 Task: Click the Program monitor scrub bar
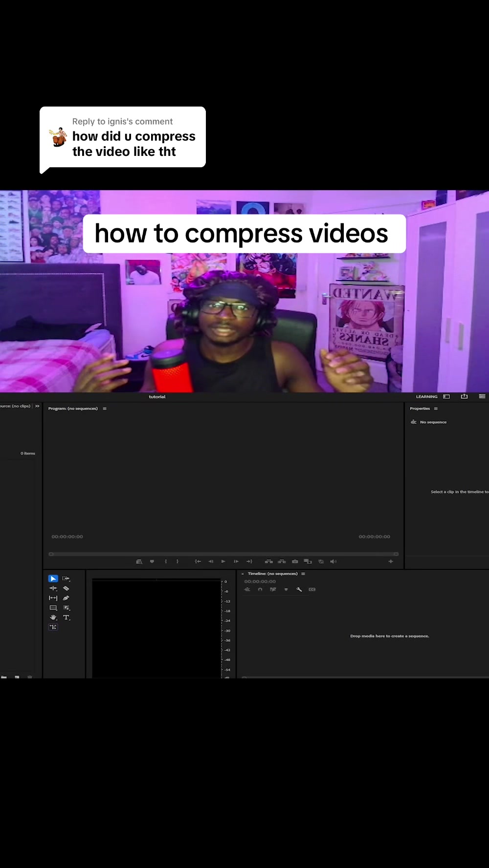(x=223, y=554)
